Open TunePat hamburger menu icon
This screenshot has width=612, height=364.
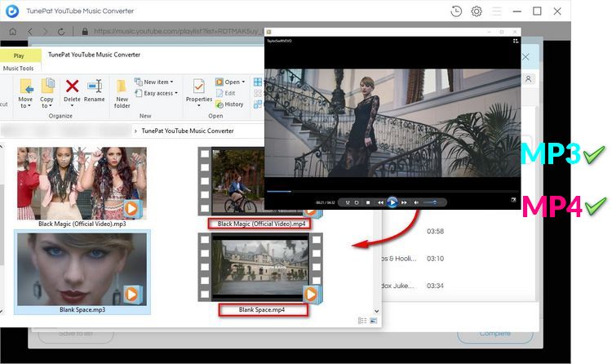[x=496, y=11]
